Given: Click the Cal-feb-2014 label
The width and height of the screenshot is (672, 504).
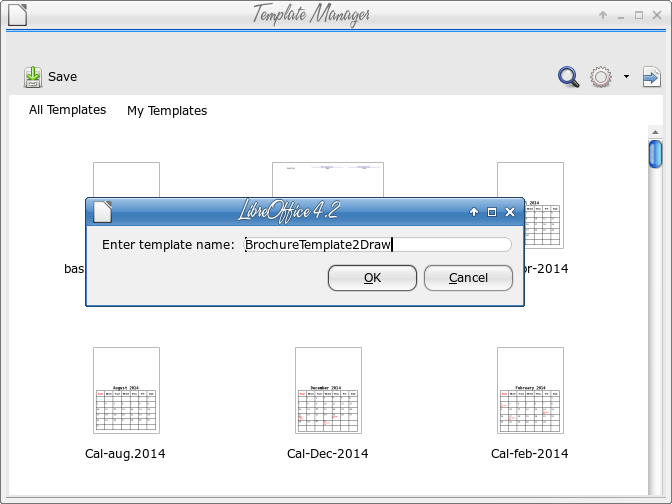Looking at the screenshot, I should point(530,453).
